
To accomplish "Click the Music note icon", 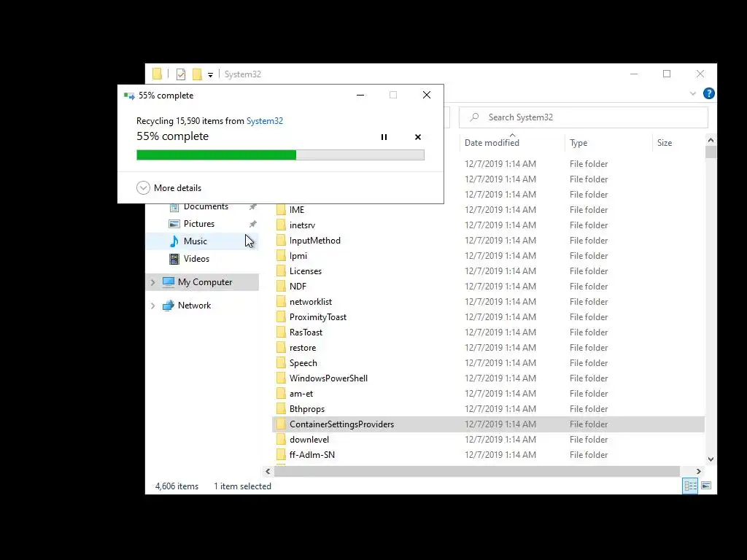I will coord(174,241).
